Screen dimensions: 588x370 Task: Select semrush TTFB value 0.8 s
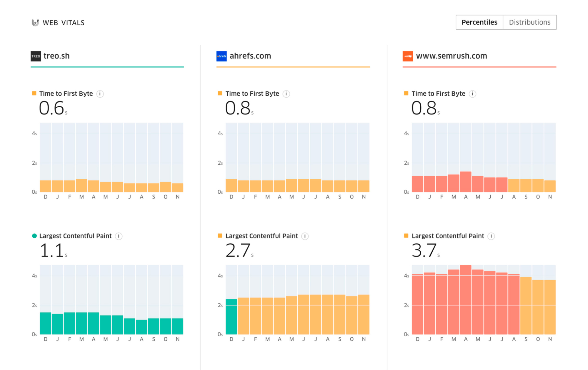click(x=425, y=108)
